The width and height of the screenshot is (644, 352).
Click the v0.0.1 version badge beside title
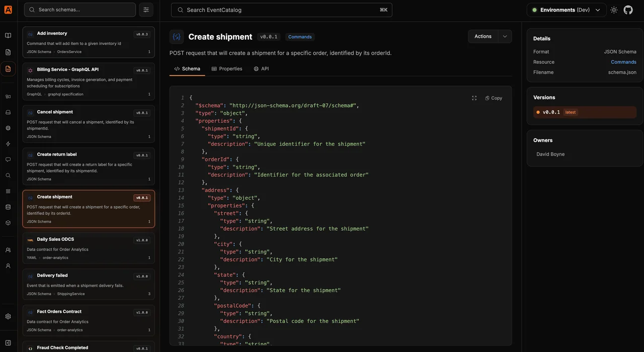pos(269,37)
